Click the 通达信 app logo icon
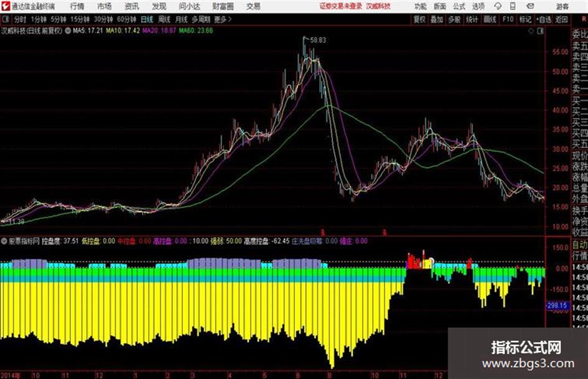This screenshot has height=379, width=588. pos(5,6)
